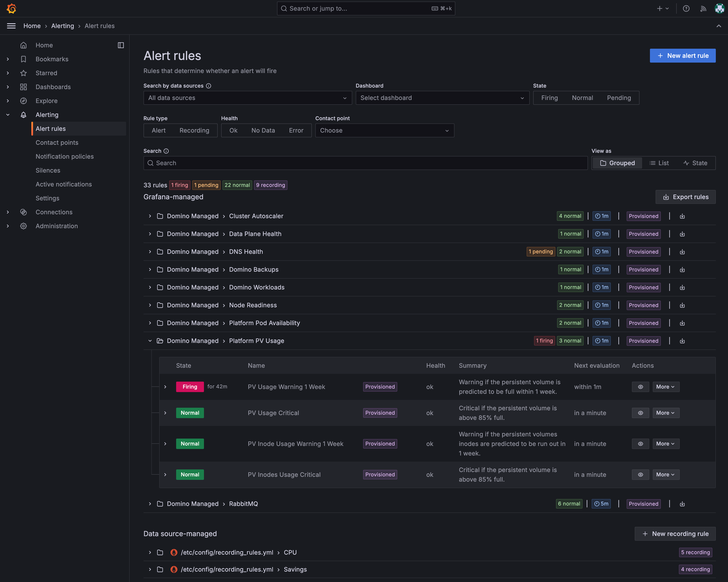Viewport: 728px width, 582px height.
Task: Switch view to List
Action: pos(659,163)
